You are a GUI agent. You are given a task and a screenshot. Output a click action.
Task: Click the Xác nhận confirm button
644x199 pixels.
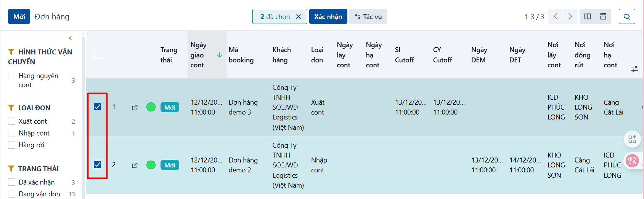point(328,16)
